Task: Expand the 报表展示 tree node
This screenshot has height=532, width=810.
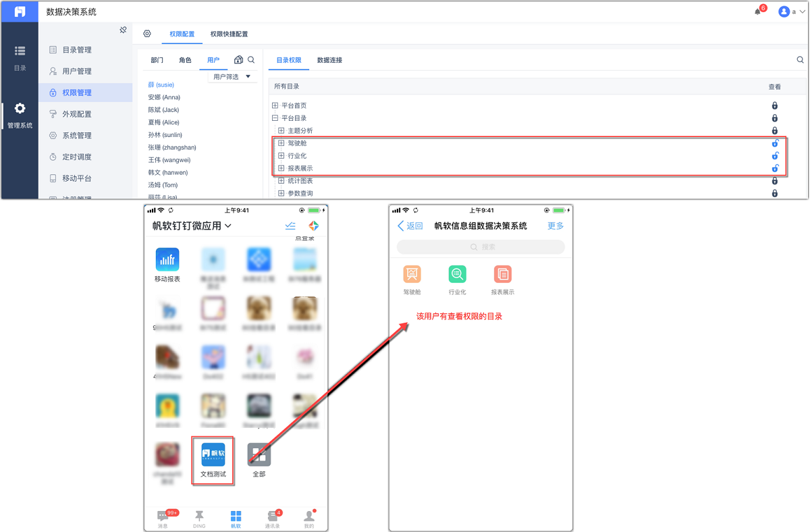Action: coord(281,168)
